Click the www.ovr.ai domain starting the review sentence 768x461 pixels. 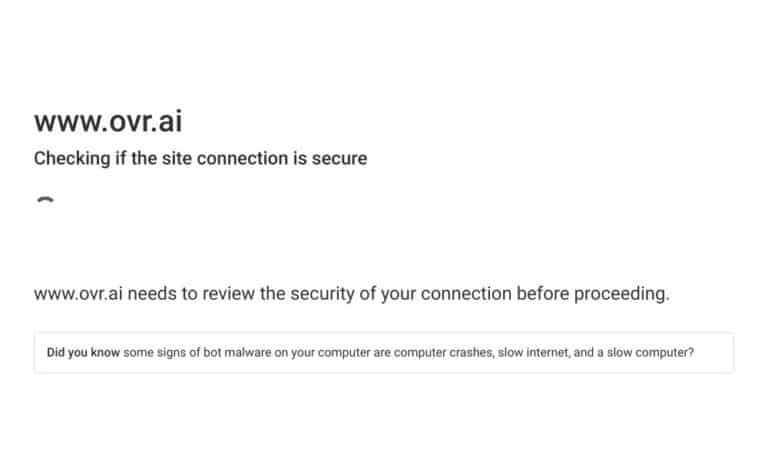(x=78, y=294)
